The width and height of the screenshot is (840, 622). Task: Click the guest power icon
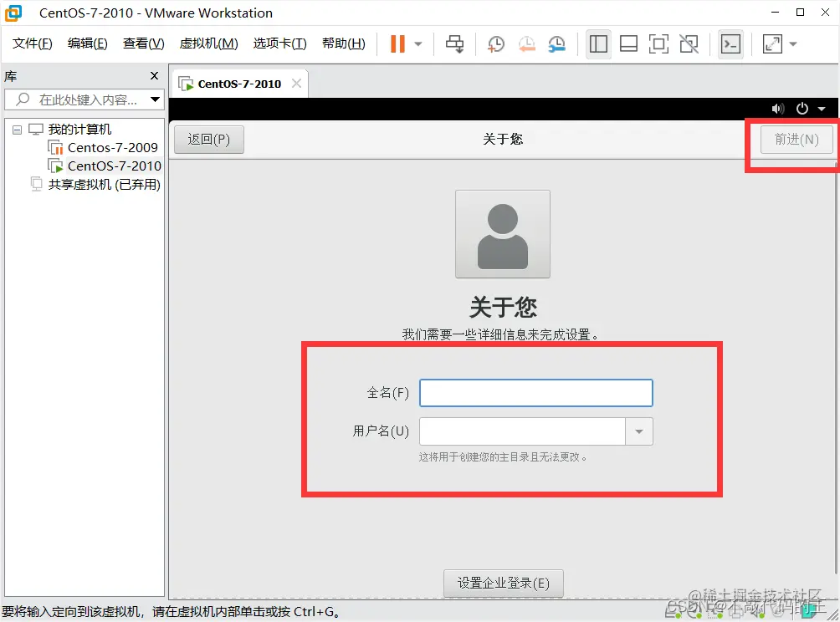click(x=802, y=109)
